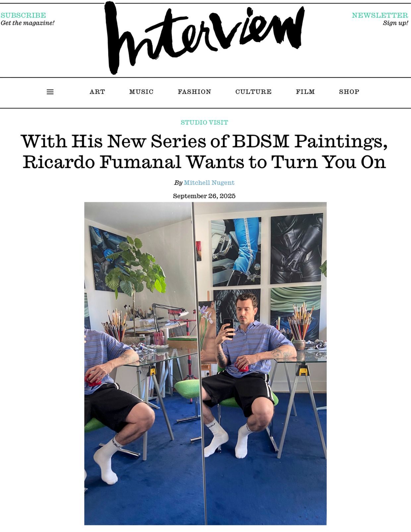The width and height of the screenshot is (411, 532).
Task: Open the hamburger navigation menu
Action: coord(50,92)
